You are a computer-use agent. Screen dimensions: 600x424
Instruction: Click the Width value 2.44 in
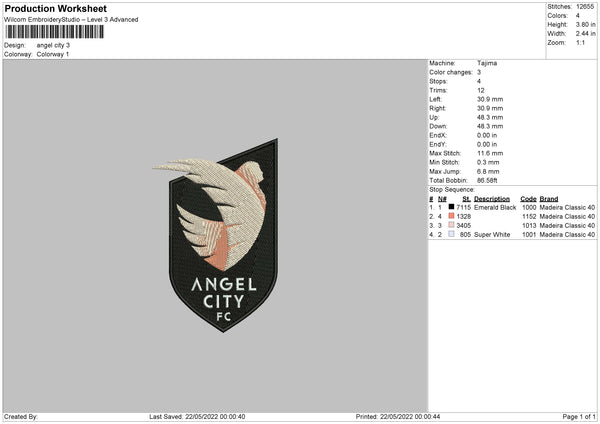point(585,34)
